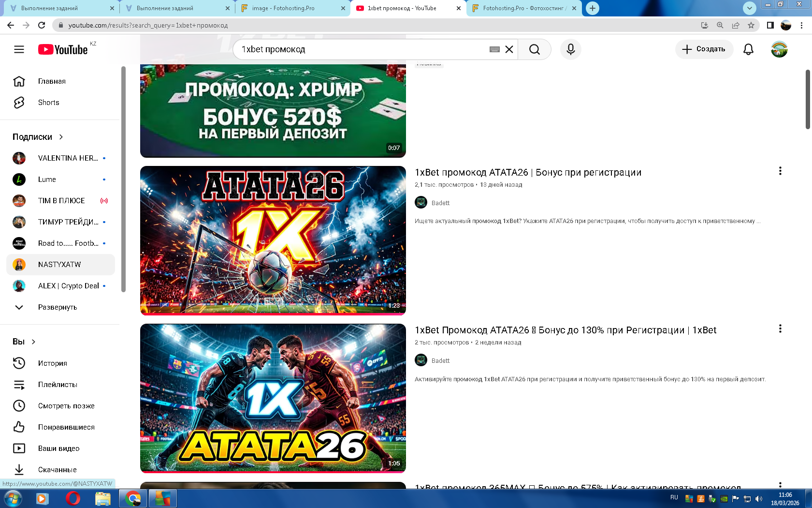Click the page vertical scrollbar
This screenshot has width=812, height=508.
click(808, 99)
